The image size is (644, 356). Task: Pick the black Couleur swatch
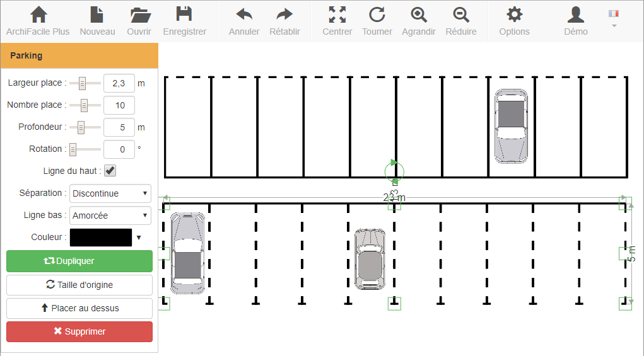click(x=101, y=238)
